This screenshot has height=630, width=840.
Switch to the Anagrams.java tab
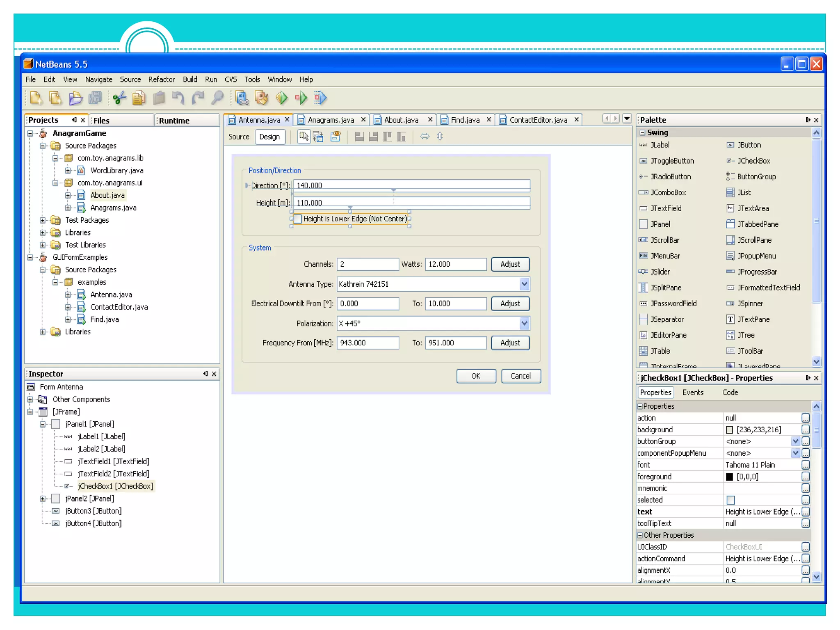pos(331,120)
